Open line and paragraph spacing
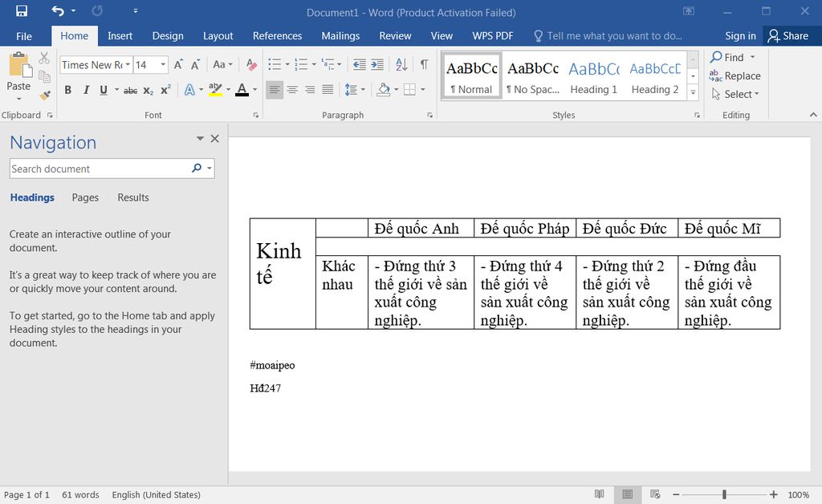The image size is (822, 504). click(x=351, y=90)
